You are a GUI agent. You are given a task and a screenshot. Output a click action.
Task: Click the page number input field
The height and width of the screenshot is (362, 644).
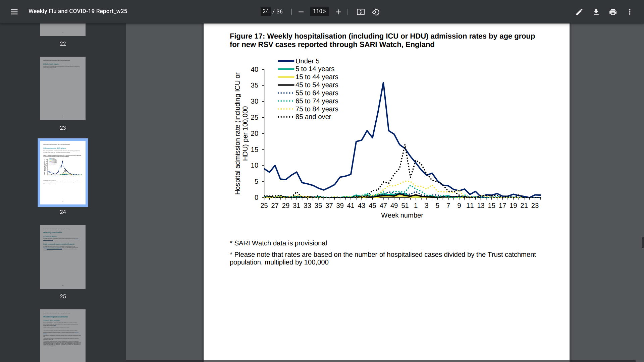pyautogui.click(x=265, y=11)
